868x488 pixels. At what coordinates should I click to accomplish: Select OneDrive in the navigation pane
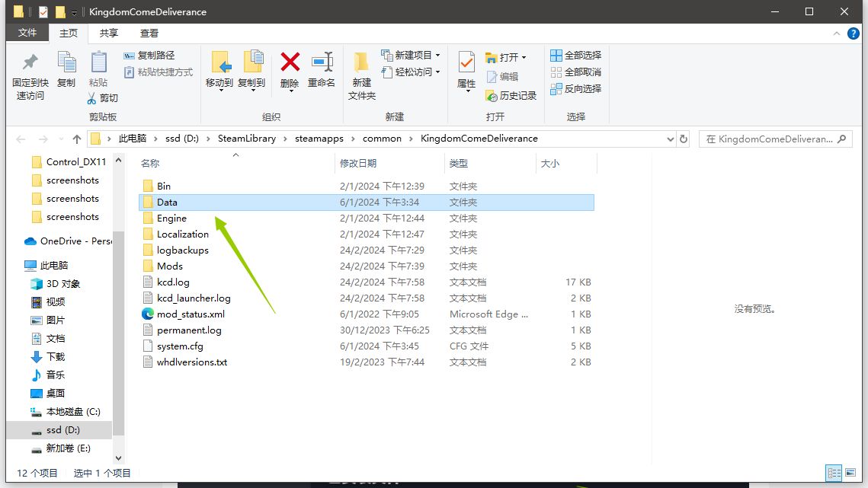68,241
